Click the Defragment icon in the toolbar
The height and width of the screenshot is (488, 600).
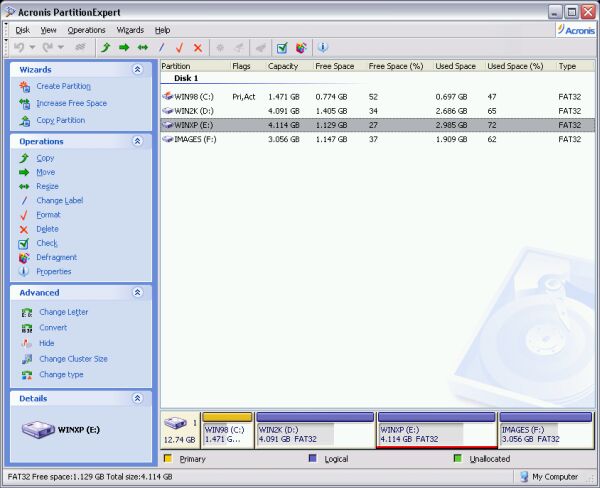tap(301, 47)
